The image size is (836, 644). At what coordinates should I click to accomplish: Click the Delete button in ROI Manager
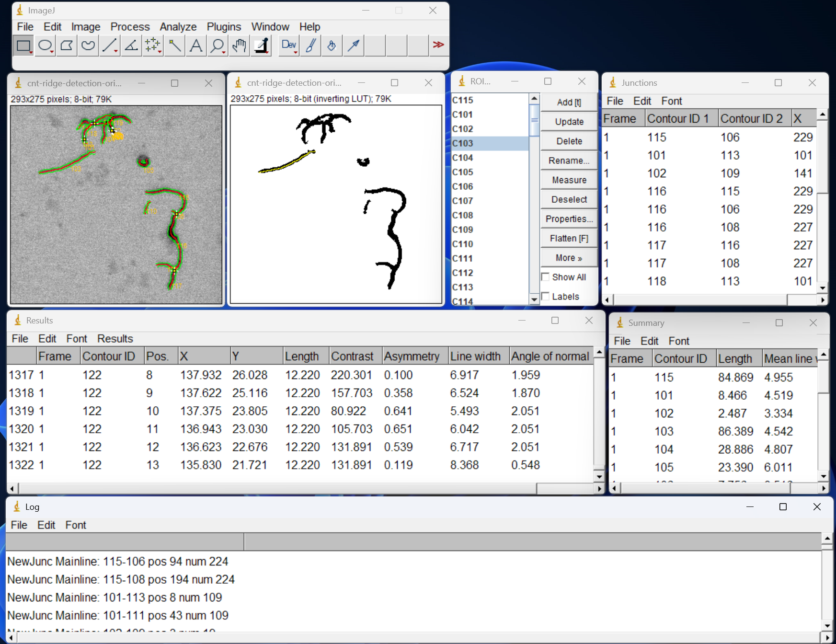[x=569, y=141]
